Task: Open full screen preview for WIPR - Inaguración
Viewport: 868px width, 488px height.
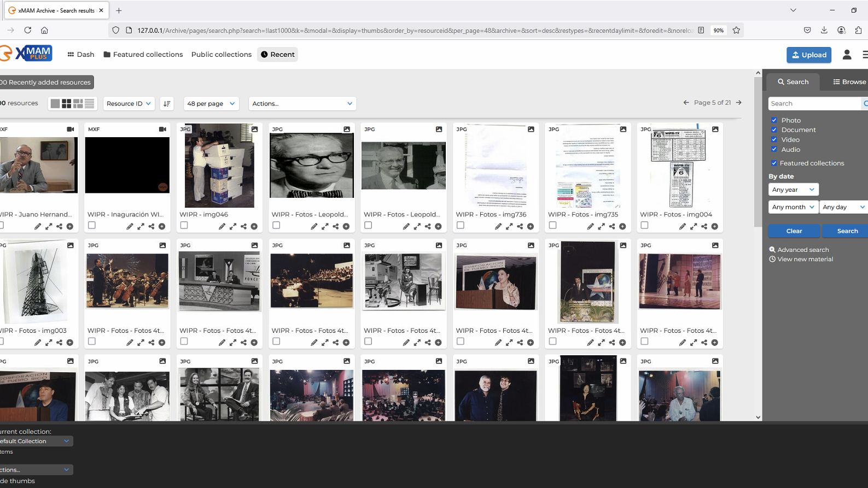Action: click(x=141, y=226)
